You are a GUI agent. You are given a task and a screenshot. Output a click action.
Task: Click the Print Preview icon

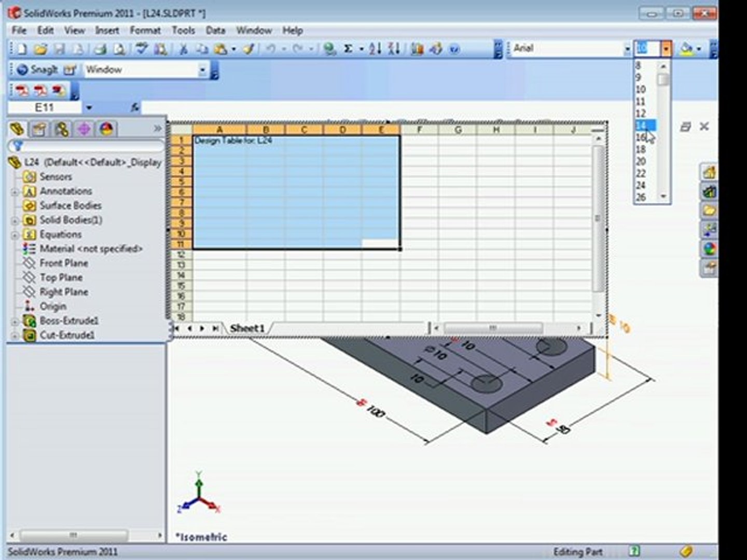tap(119, 49)
